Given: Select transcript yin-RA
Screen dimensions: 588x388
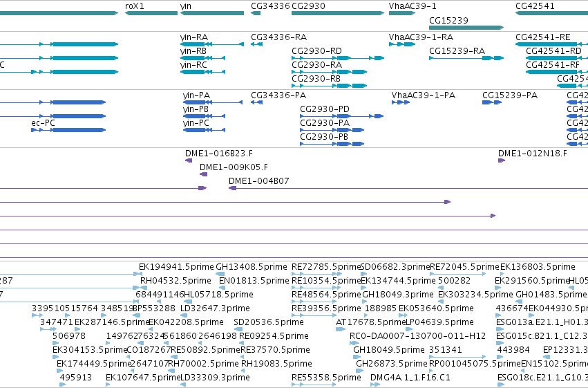Looking at the screenshot, I should (212, 44).
